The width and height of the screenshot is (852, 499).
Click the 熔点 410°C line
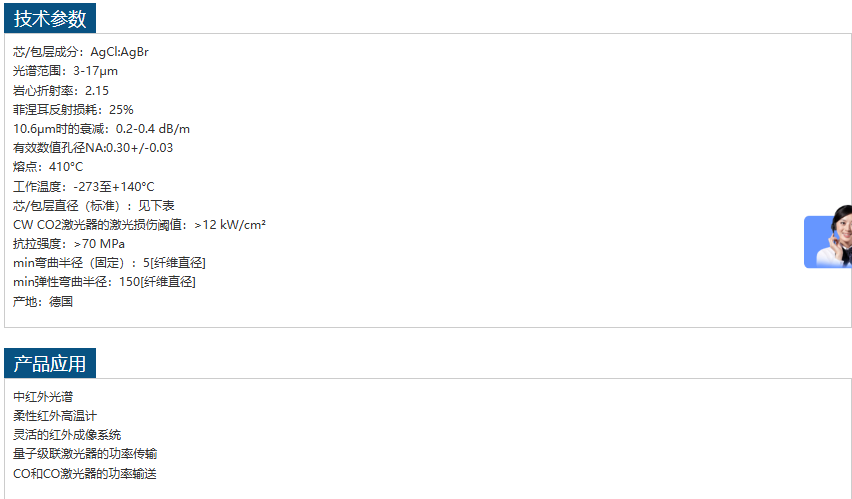[48, 167]
